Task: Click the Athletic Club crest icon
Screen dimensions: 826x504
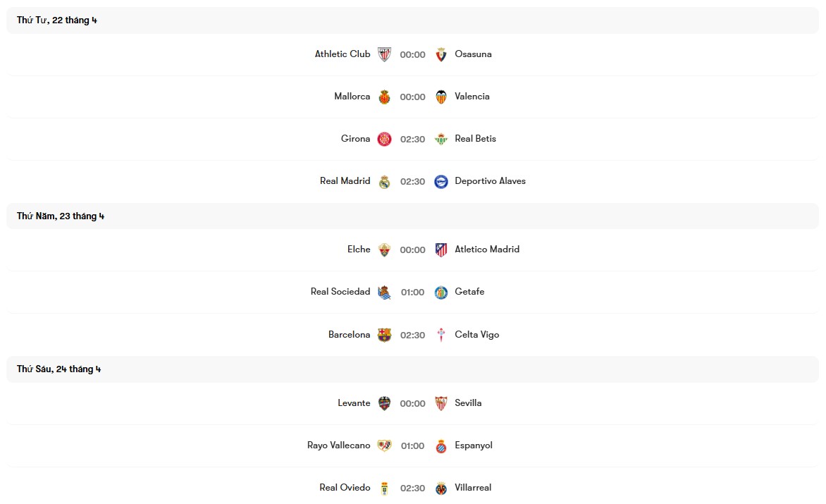Action: (x=384, y=54)
